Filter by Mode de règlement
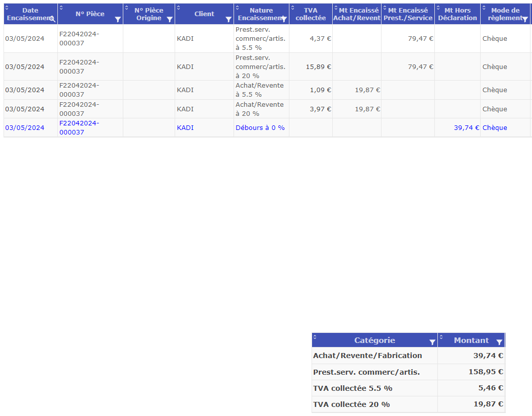The height and width of the screenshot is (416, 532). pyautogui.click(x=525, y=20)
